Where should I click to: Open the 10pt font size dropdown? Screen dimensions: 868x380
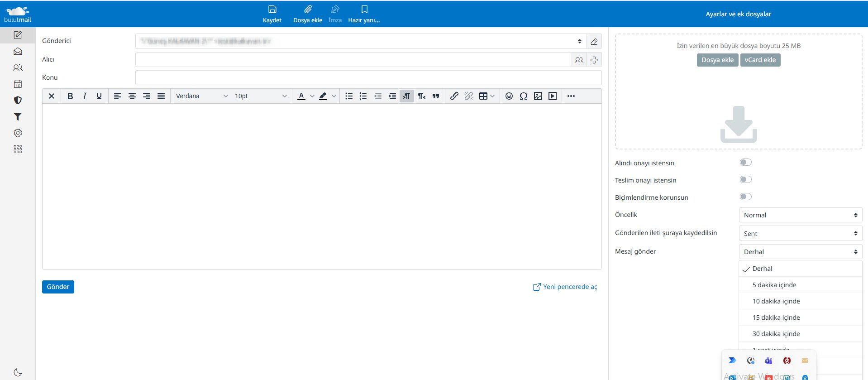260,96
